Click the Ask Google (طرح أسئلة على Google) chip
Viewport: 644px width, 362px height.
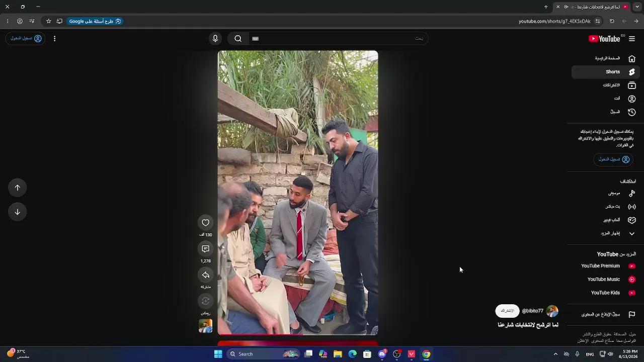coord(95,21)
